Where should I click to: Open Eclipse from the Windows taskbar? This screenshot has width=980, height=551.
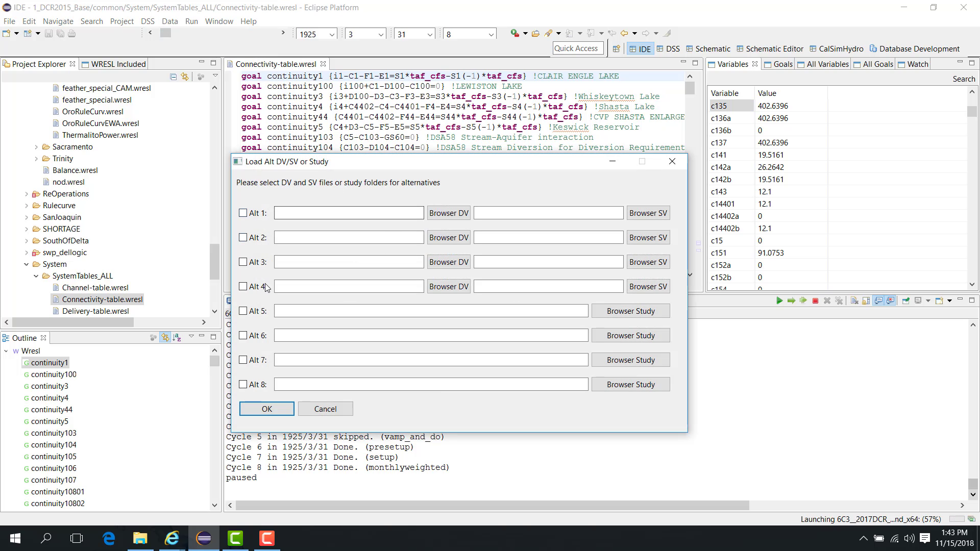[x=204, y=538]
